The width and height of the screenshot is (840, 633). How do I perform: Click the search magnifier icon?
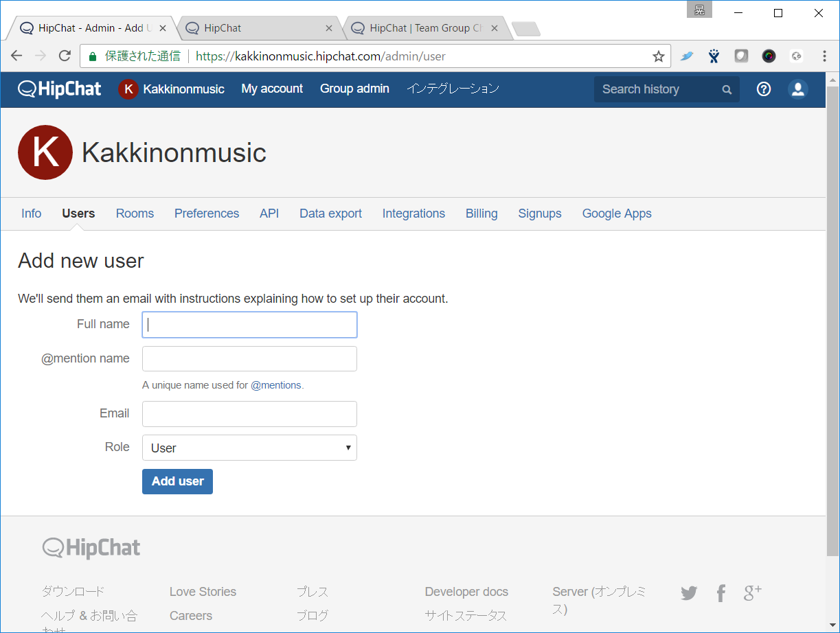click(727, 89)
